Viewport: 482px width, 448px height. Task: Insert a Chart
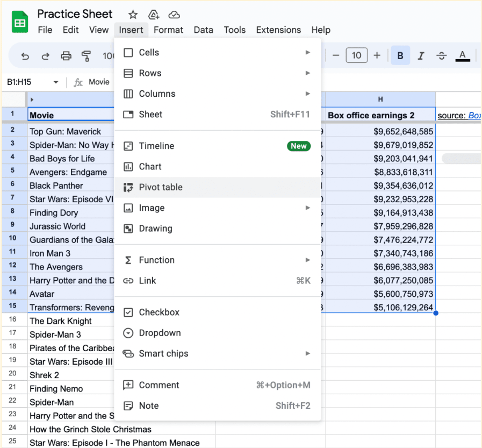click(x=218, y=167)
